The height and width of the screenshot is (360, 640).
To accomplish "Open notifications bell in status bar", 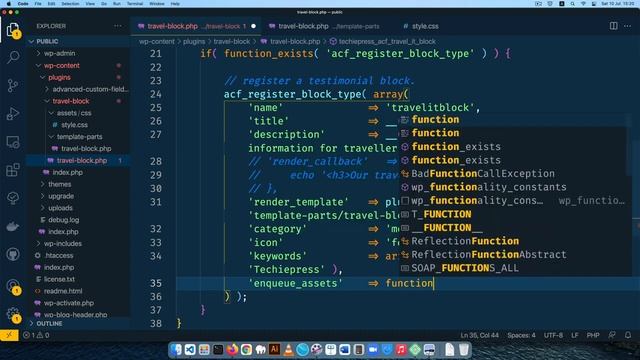I will click(x=628, y=335).
